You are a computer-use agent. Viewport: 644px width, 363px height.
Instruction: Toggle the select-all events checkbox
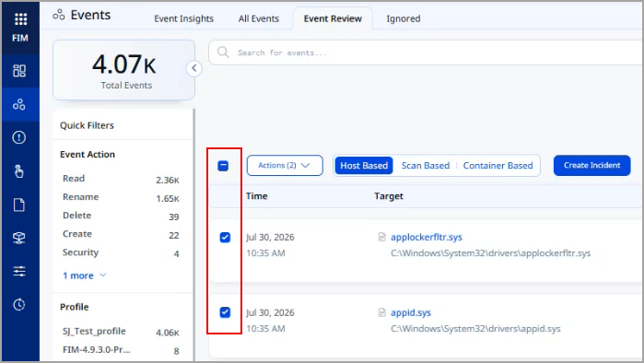tap(223, 166)
